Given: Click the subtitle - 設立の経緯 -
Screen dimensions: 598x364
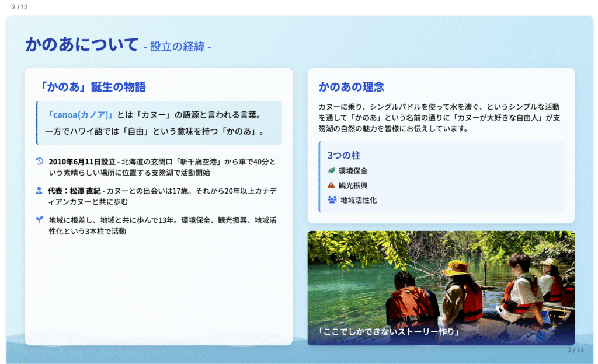Looking at the screenshot, I should 178,47.
